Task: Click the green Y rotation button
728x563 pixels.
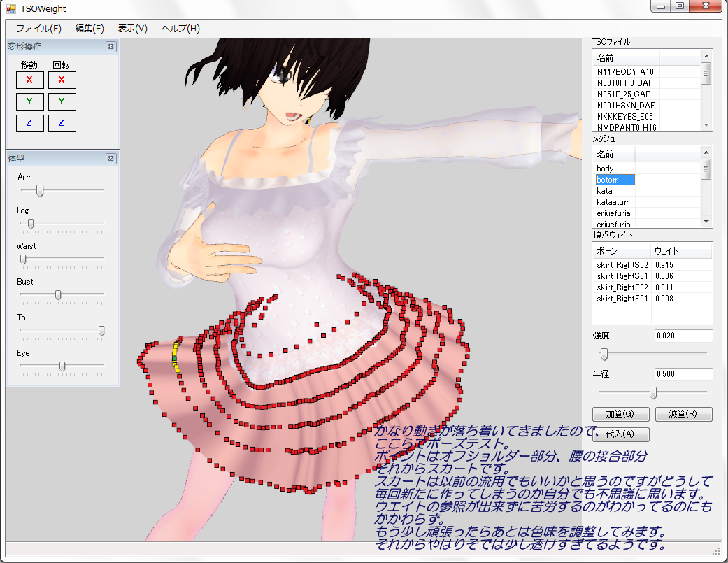Action: (x=62, y=102)
